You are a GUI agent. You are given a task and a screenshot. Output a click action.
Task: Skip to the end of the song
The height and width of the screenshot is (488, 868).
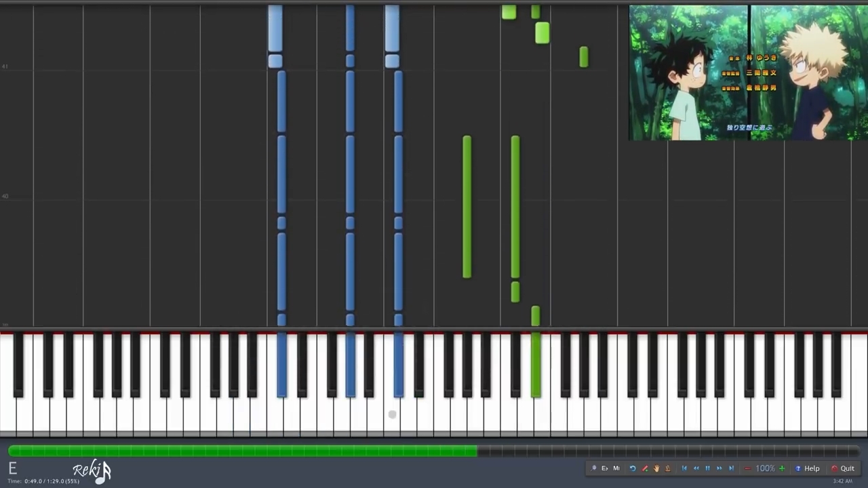click(731, 468)
